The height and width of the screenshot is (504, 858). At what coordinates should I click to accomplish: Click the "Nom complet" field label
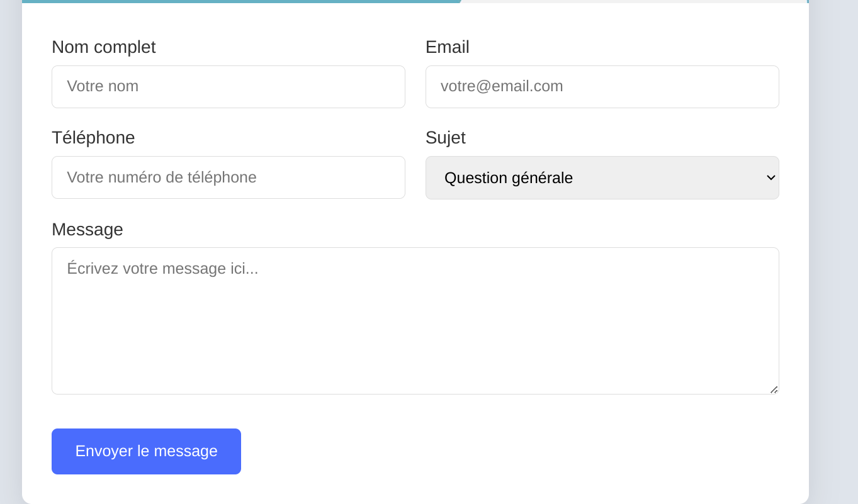103,47
